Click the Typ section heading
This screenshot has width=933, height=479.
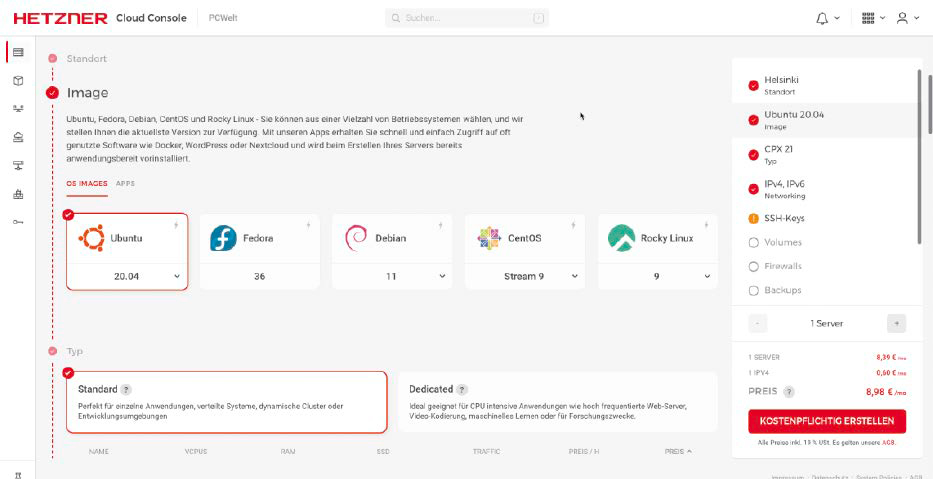(x=74, y=352)
